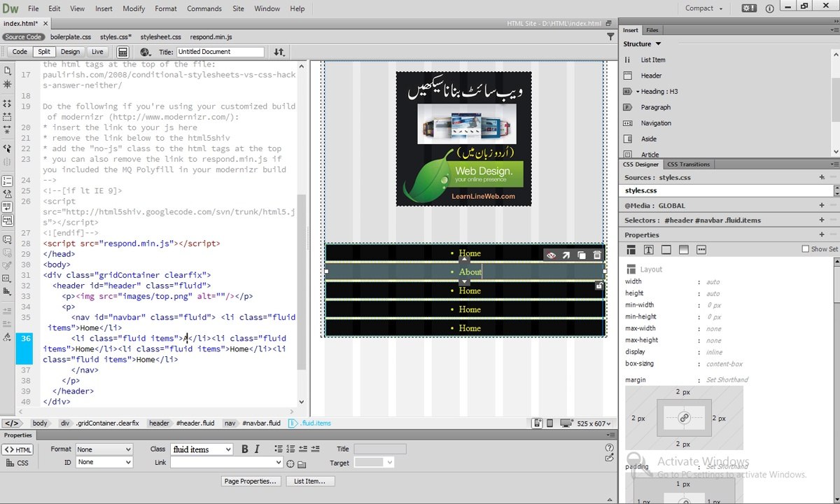Click the Ordered List icon
This screenshot has height=504, width=840.
pos(290,449)
